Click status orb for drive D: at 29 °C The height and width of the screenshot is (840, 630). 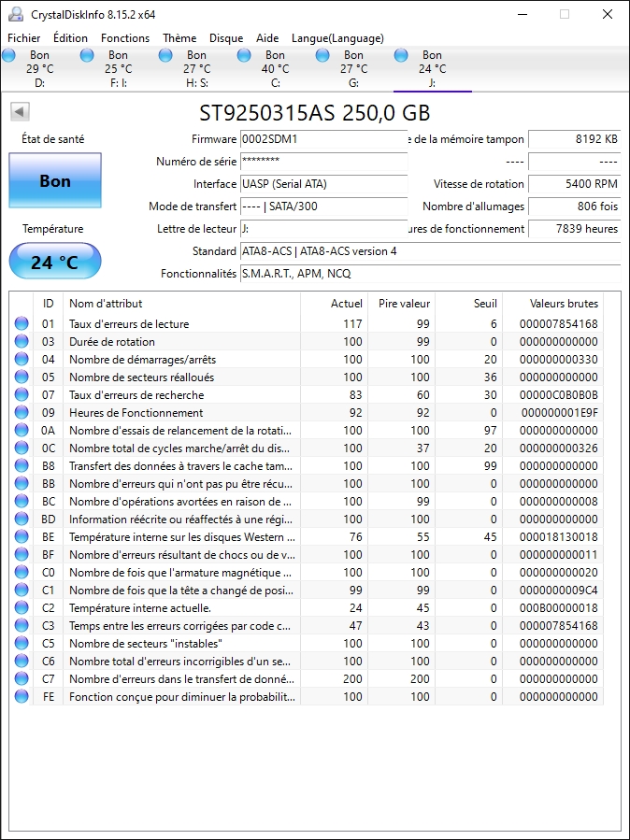pyautogui.click(x=9, y=56)
